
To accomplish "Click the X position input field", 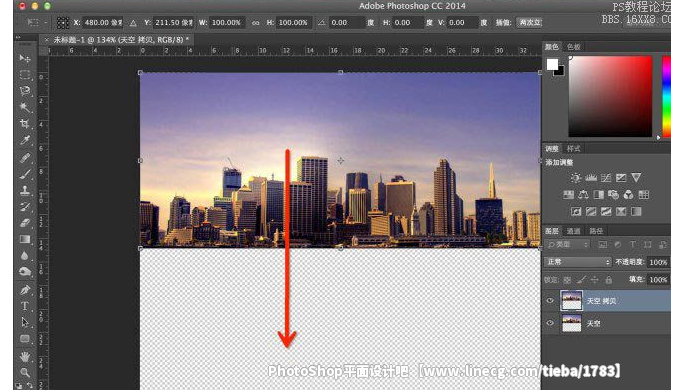I will (x=103, y=22).
